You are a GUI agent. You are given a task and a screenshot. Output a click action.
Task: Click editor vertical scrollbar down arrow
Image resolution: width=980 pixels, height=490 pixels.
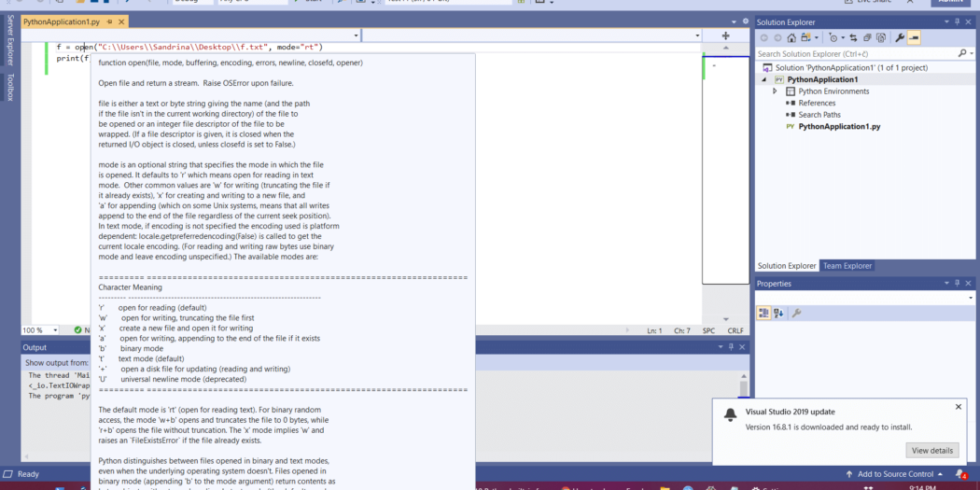click(725, 319)
